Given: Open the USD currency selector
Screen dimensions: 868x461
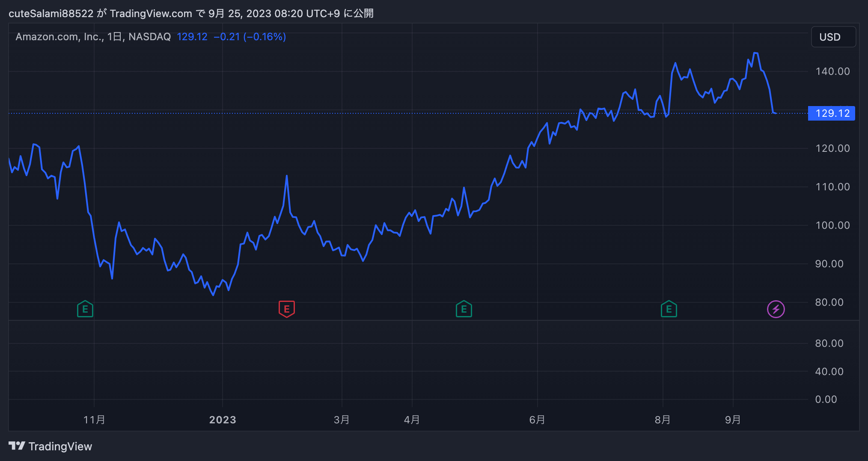Looking at the screenshot, I should 833,37.
